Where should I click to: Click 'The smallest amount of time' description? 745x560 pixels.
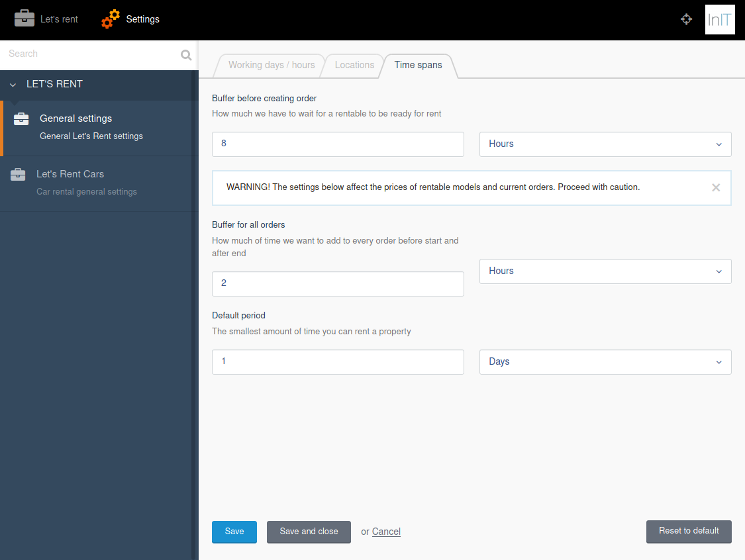(311, 332)
